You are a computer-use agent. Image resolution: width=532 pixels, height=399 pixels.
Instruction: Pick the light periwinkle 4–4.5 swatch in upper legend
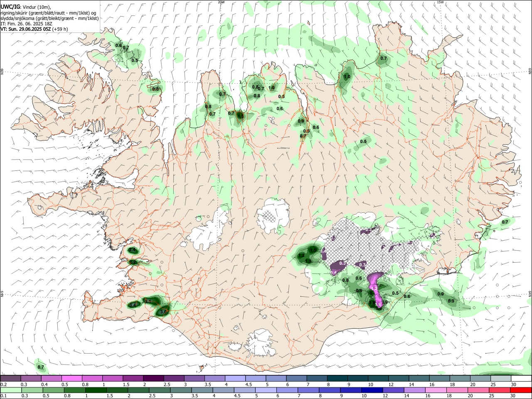235,378
